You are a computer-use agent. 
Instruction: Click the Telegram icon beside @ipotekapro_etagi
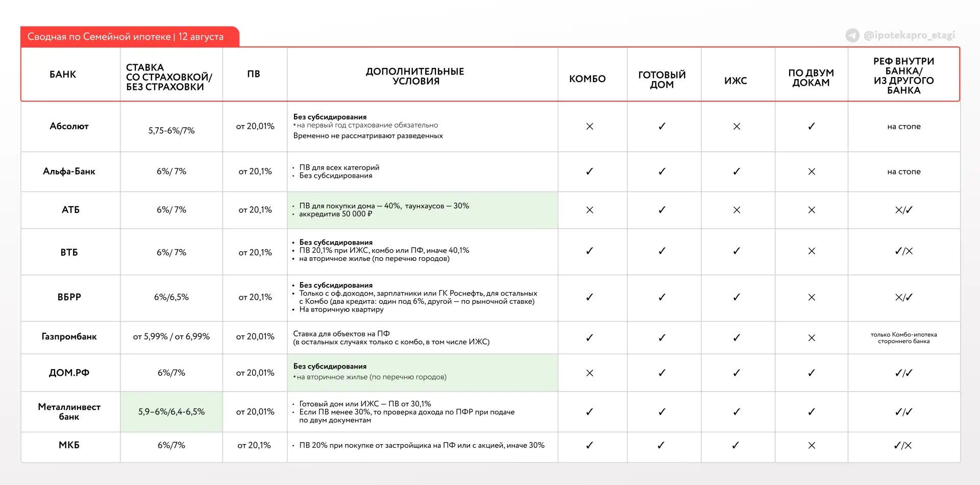pos(852,35)
